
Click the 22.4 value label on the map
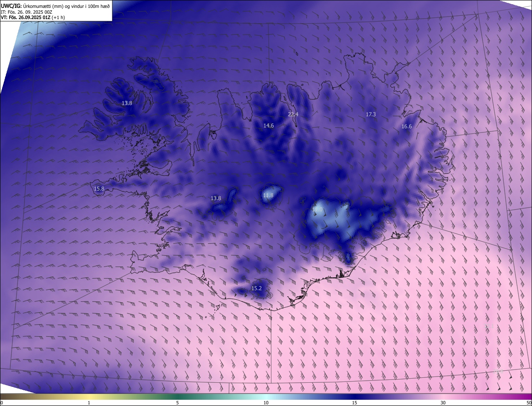[x=293, y=114]
